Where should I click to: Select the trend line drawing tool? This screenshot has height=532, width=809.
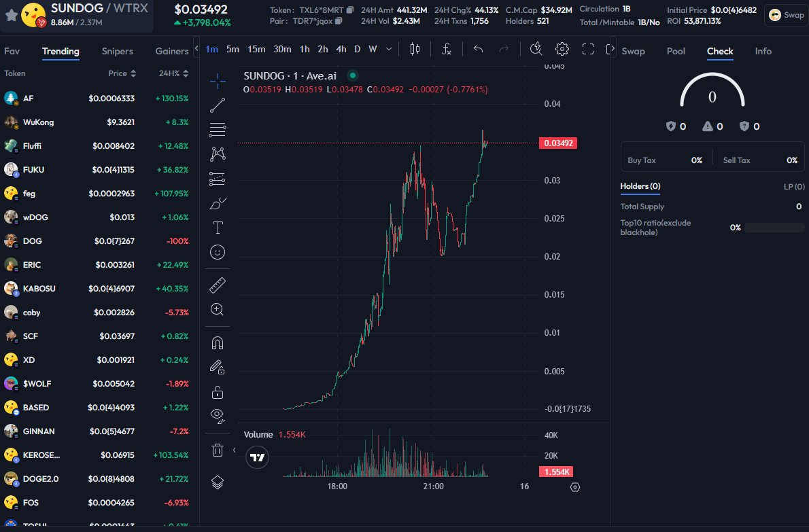[218, 105]
